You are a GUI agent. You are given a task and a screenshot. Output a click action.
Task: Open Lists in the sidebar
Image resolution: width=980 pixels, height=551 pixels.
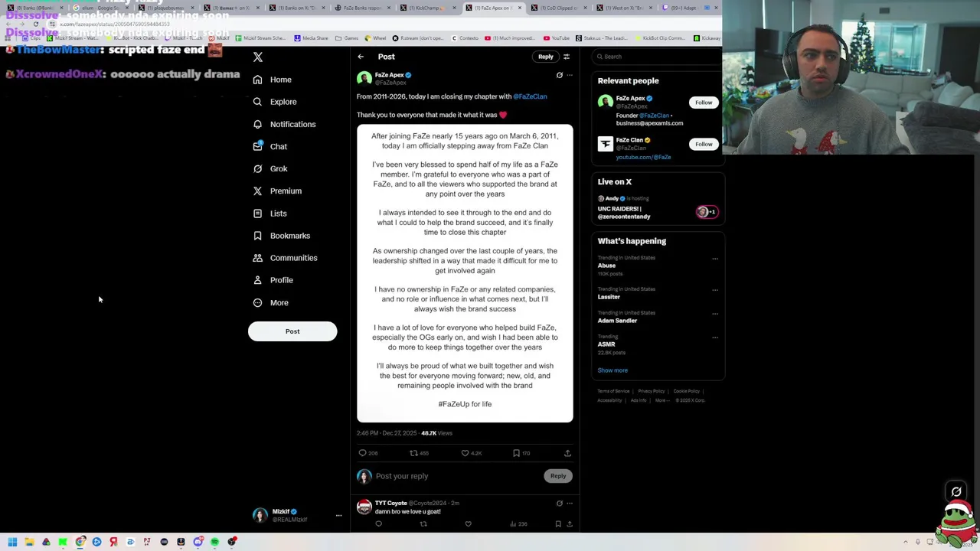click(269, 214)
